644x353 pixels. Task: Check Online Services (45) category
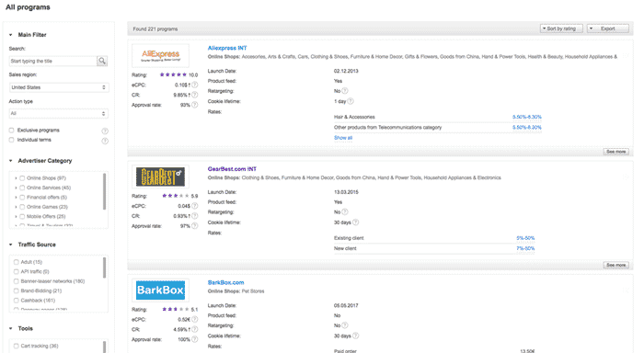pyautogui.click(x=22, y=188)
